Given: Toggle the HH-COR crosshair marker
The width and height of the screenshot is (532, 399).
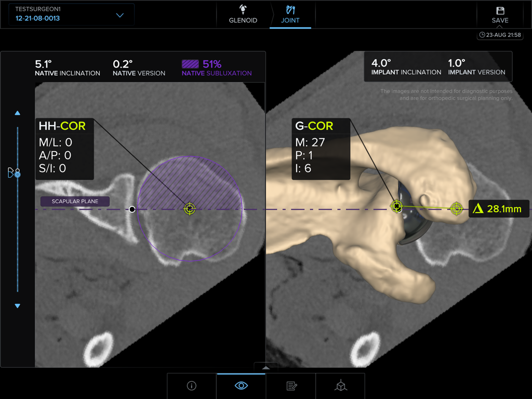Looking at the screenshot, I should pos(189,208).
